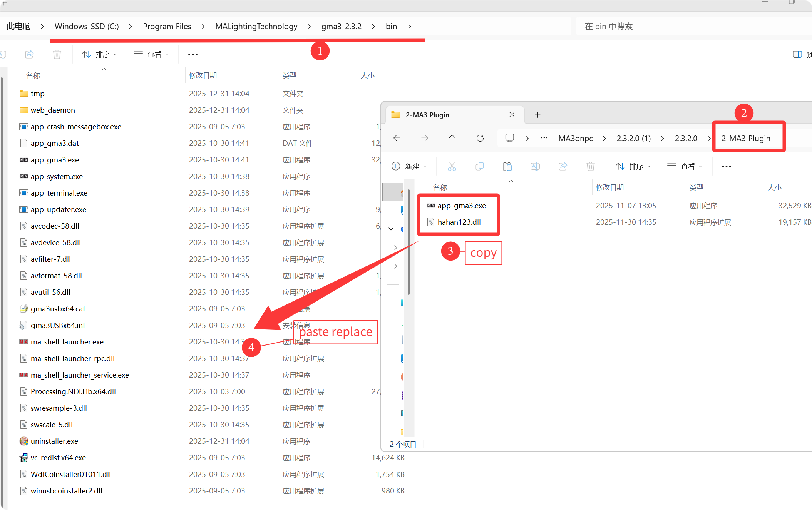Sort by 修改日期 column header in bin window

point(203,75)
